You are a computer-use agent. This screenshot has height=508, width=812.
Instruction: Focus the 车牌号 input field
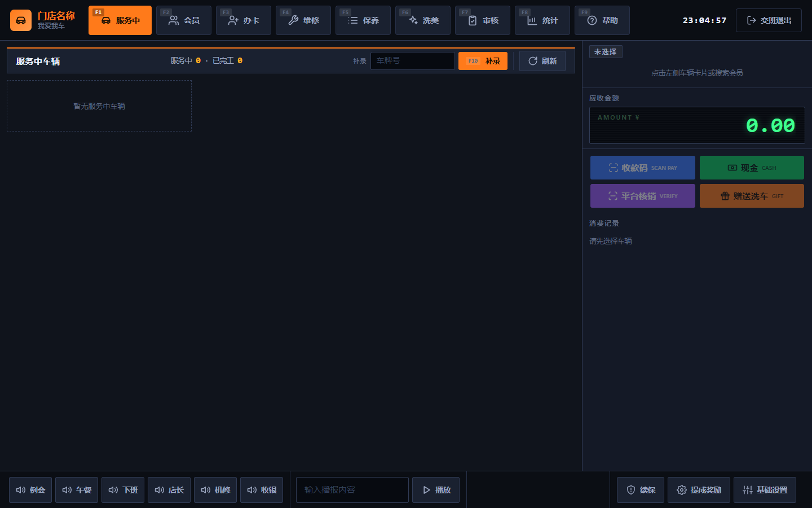coord(413,61)
